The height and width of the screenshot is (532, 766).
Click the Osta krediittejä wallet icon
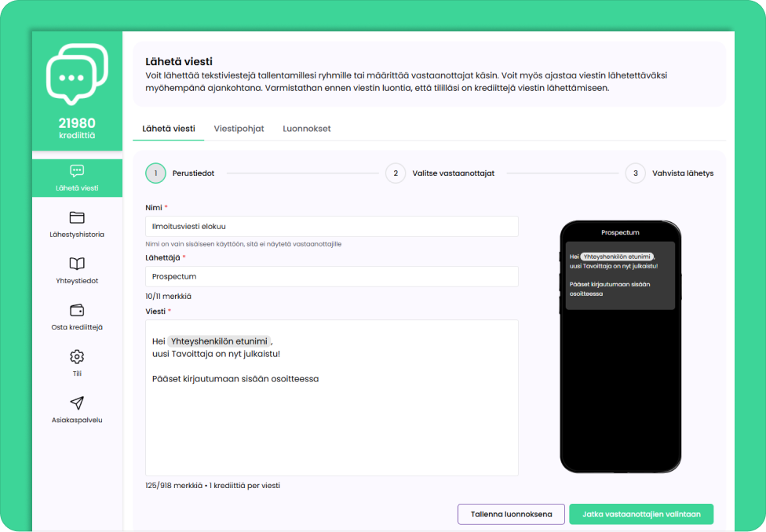click(x=77, y=310)
